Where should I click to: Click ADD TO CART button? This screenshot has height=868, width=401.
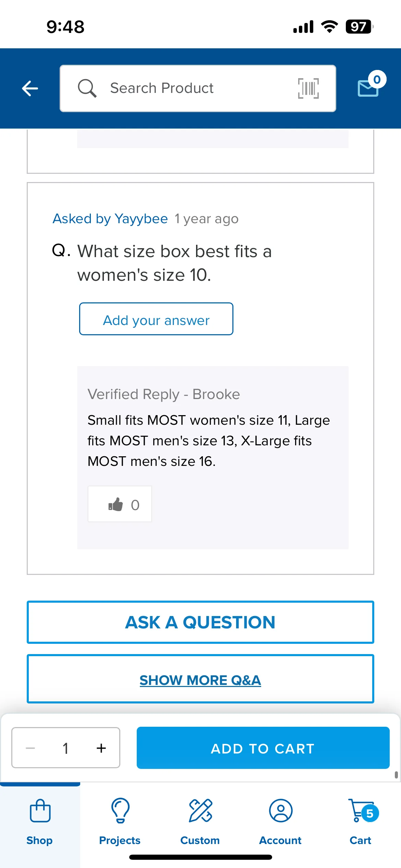pos(263,748)
